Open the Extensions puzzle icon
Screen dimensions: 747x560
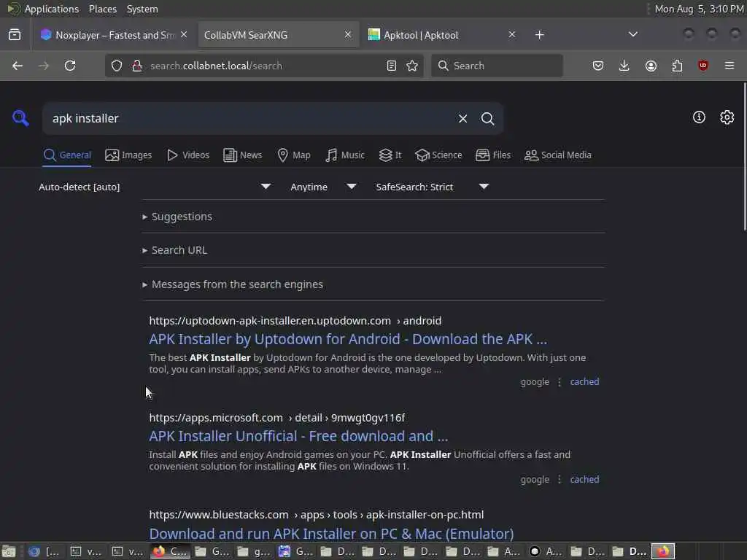click(x=677, y=66)
